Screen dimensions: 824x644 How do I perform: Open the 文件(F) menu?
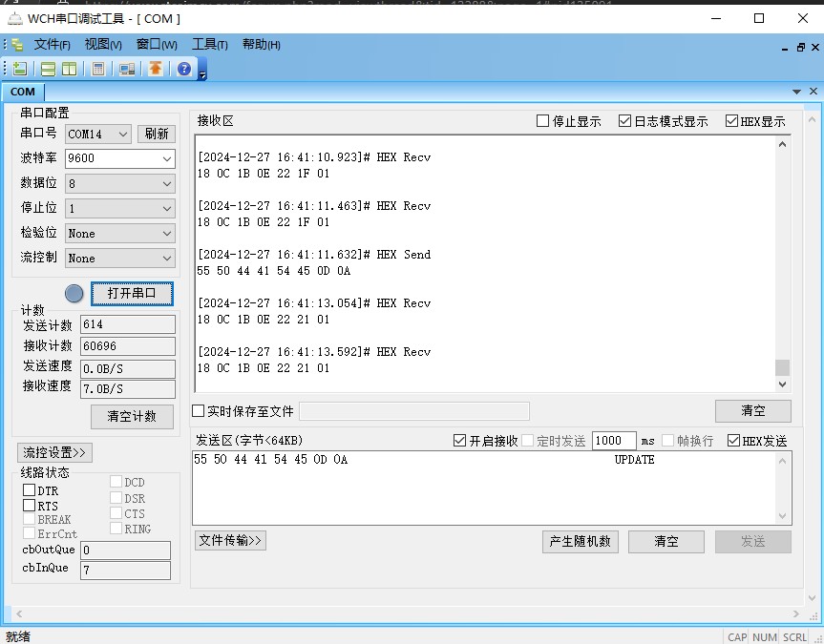tap(52, 45)
